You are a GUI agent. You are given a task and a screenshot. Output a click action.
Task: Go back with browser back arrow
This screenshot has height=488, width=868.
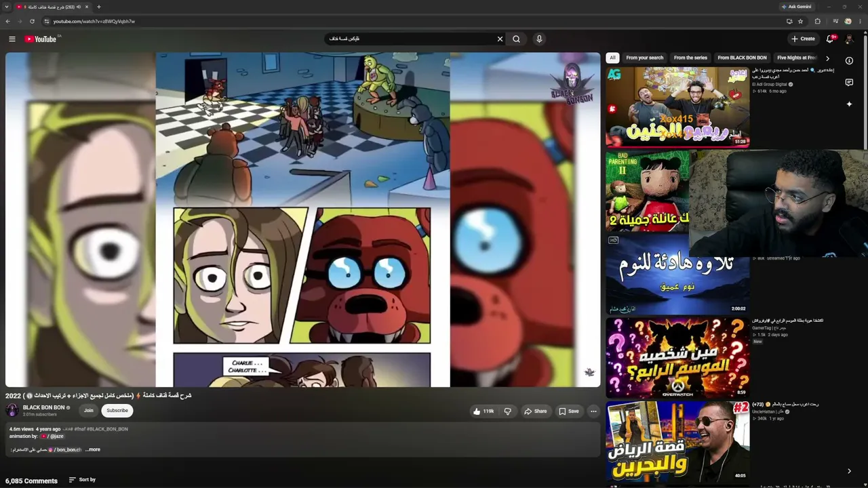click(x=7, y=21)
